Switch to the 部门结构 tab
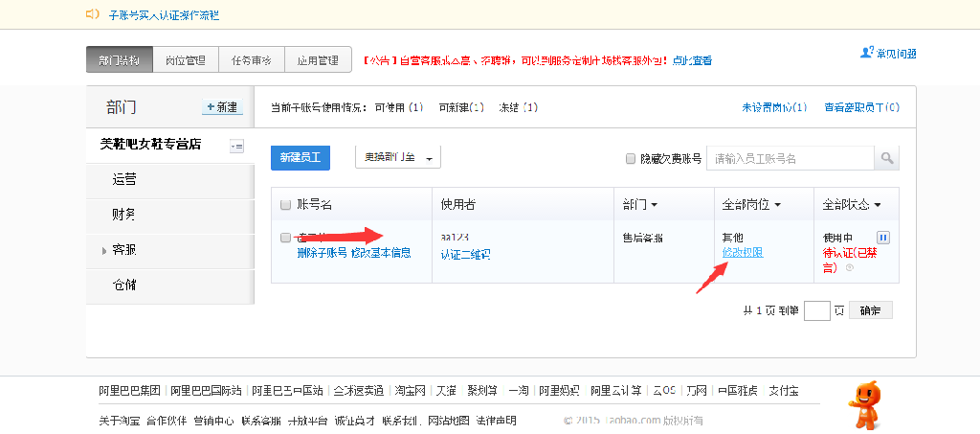The image size is (980, 434). 120,60
